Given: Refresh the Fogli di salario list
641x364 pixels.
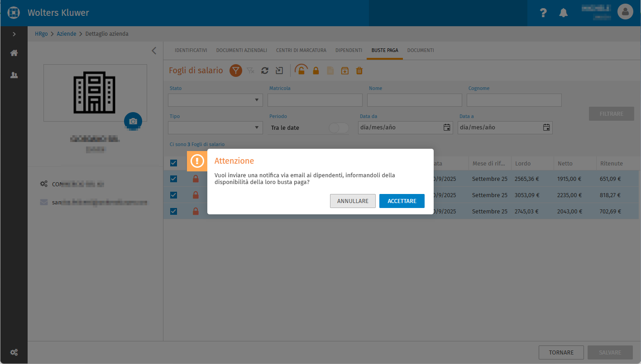Looking at the screenshot, I should click(x=265, y=71).
